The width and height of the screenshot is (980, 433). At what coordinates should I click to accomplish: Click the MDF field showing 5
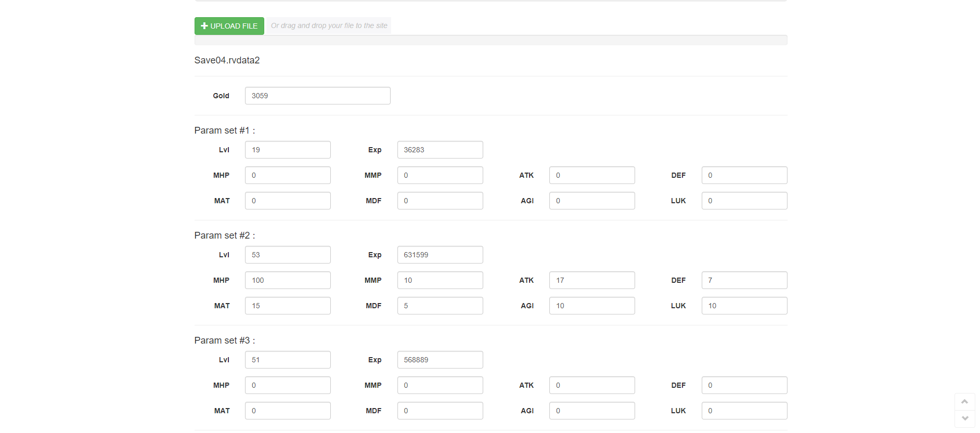440,306
